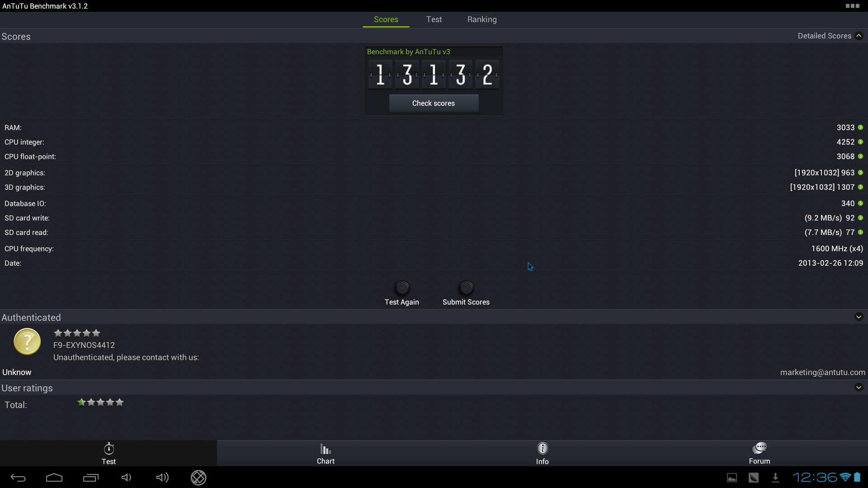Toggle the Submit Scores circle control

(x=466, y=287)
